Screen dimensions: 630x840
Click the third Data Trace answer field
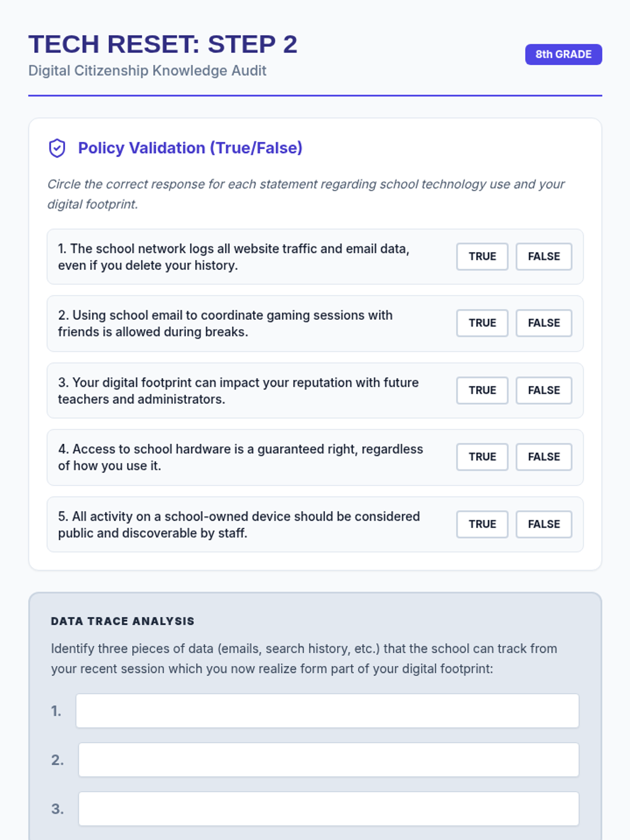[328, 808]
